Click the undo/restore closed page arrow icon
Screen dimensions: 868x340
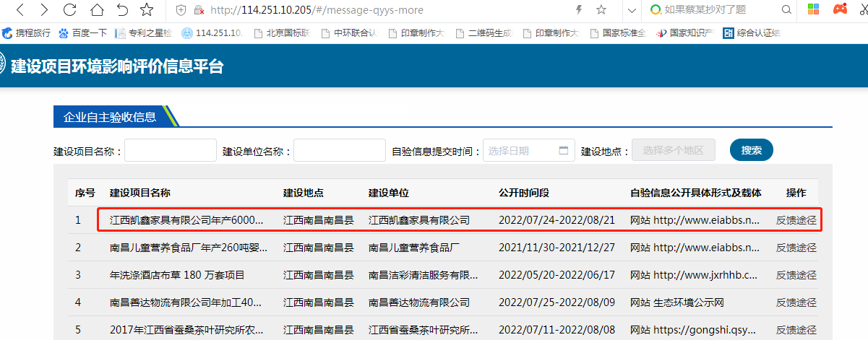tap(122, 10)
